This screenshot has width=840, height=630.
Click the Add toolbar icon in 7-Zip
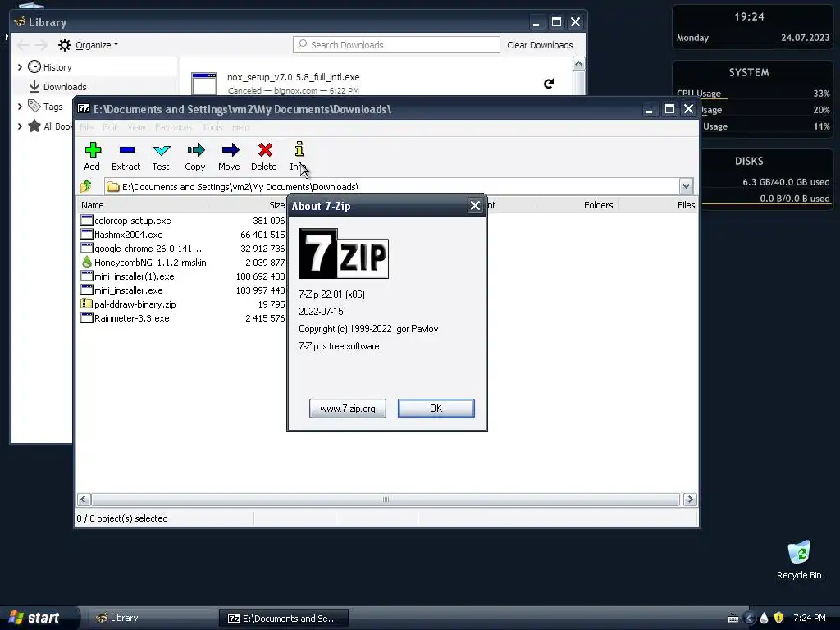pos(92,156)
